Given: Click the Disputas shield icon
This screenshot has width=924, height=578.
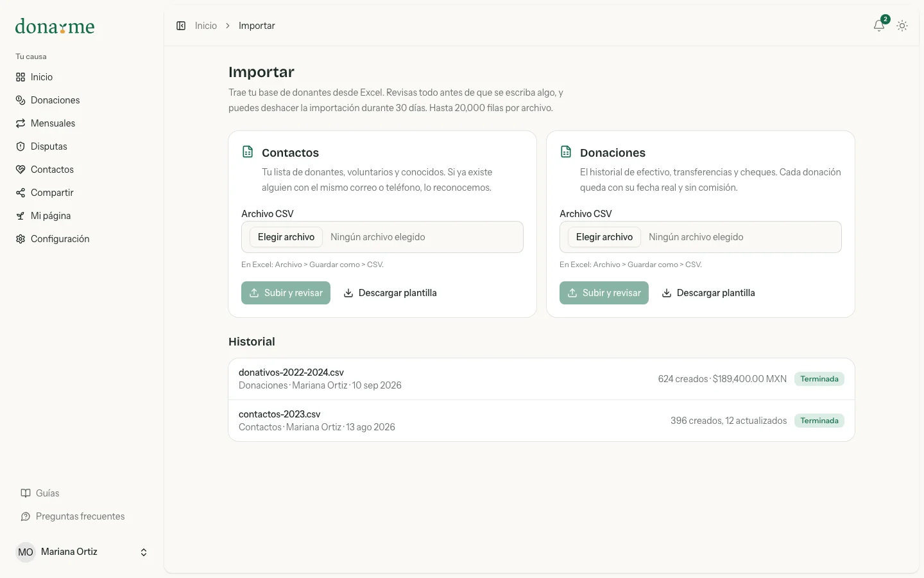Looking at the screenshot, I should point(21,146).
